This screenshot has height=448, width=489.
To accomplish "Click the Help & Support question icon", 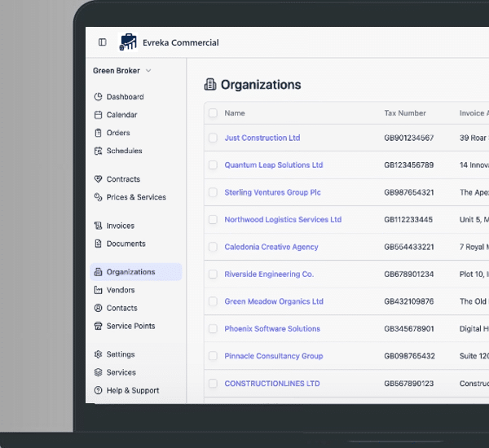I will pyautogui.click(x=98, y=390).
